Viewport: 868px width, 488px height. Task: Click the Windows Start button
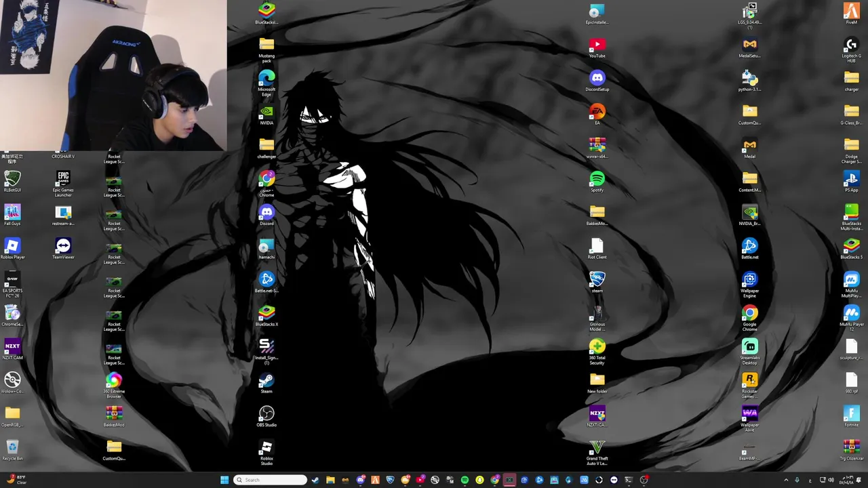pyautogui.click(x=224, y=480)
